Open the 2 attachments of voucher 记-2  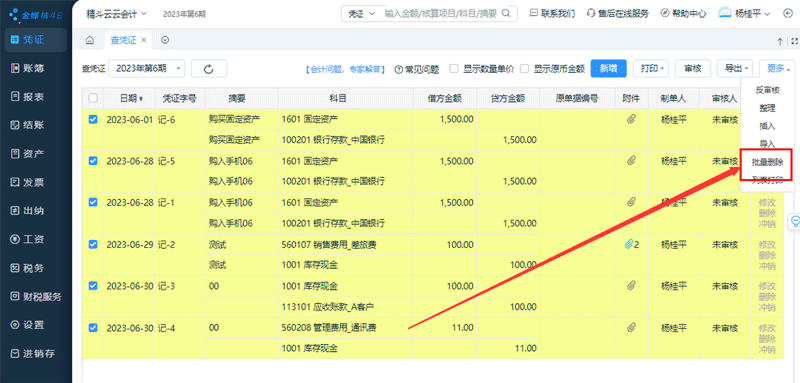(x=632, y=244)
